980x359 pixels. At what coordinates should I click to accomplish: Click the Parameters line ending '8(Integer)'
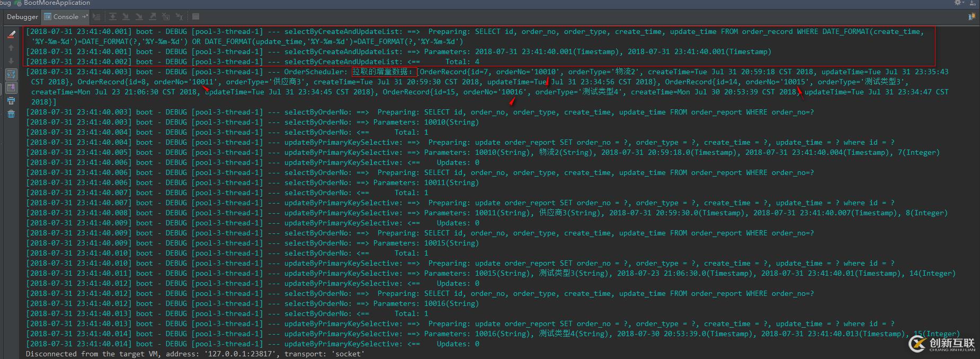click(x=487, y=213)
